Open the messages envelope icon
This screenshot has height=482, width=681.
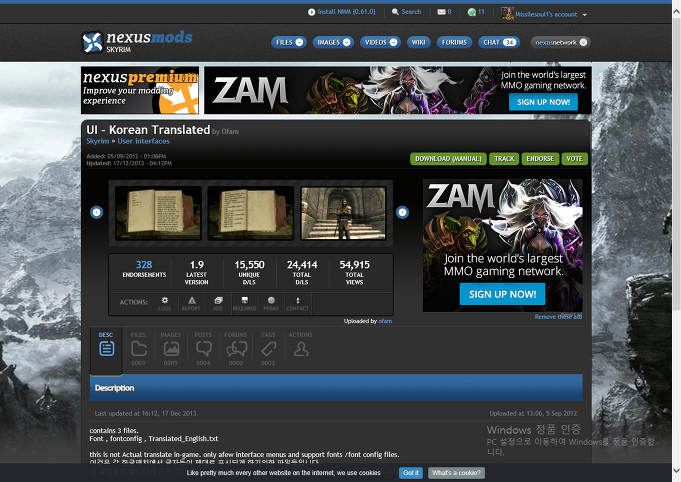441,12
